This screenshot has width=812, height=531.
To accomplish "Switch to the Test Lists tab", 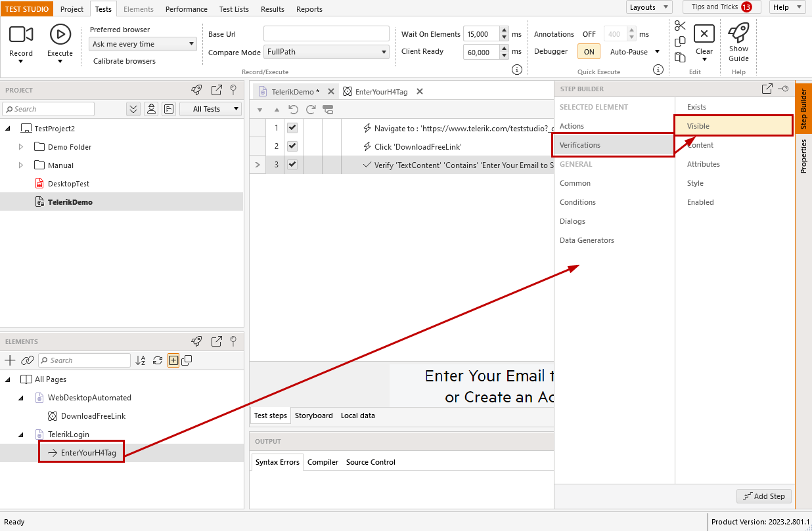I will (234, 9).
